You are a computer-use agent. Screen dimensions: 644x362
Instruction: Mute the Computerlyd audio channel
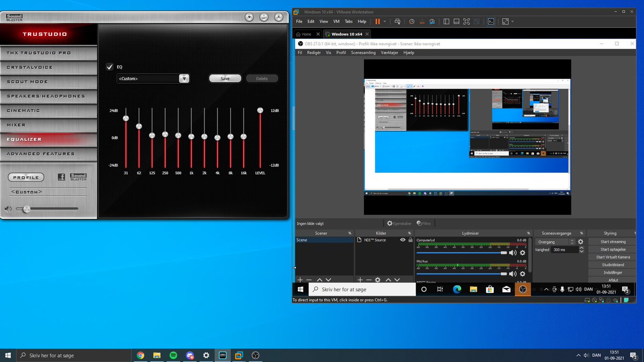(x=513, y=253)
